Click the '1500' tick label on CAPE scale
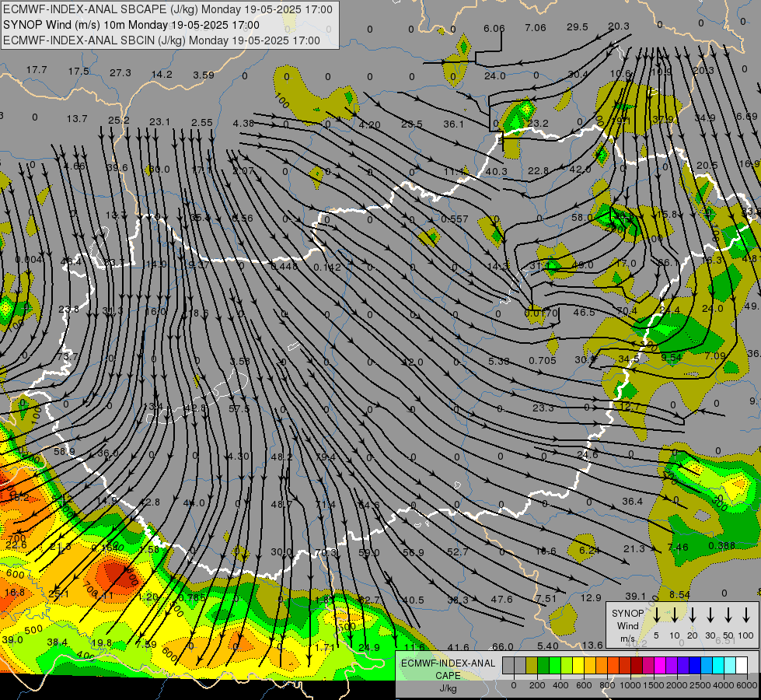 [654, 685]
